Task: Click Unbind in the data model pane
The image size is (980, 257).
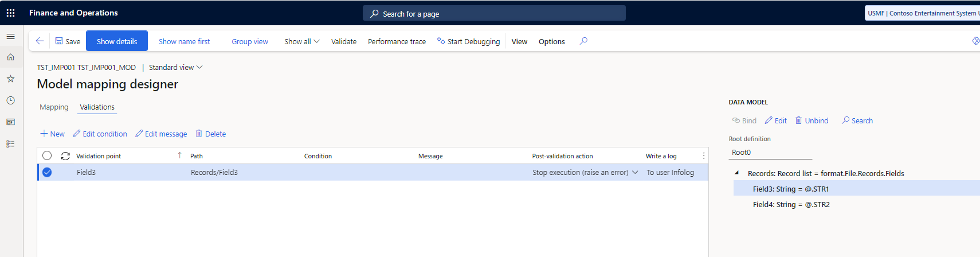Action: [x=812, y=120]
